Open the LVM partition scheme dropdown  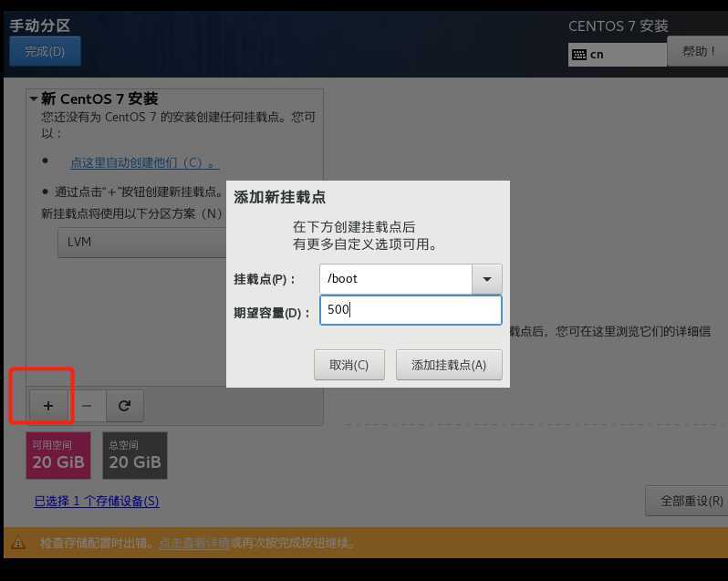[141, 243]
